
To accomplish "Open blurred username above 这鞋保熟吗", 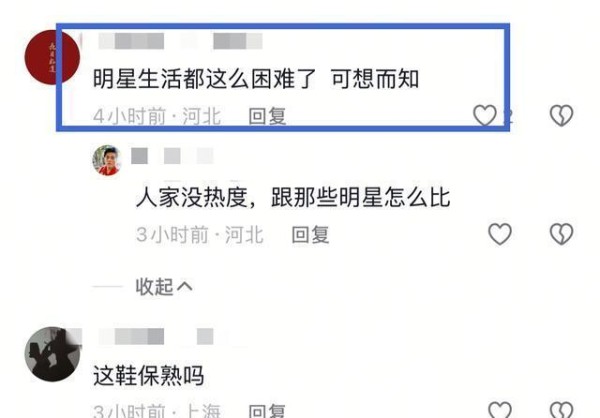I will 156,336.
